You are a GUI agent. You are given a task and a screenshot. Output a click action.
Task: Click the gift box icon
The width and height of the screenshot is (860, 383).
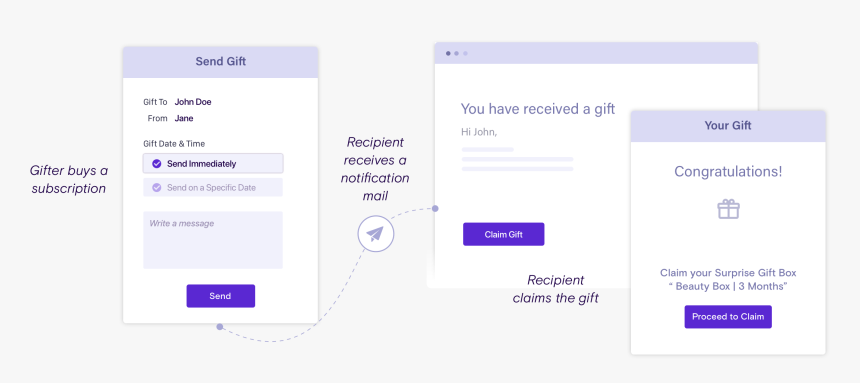tap(728, 210)
